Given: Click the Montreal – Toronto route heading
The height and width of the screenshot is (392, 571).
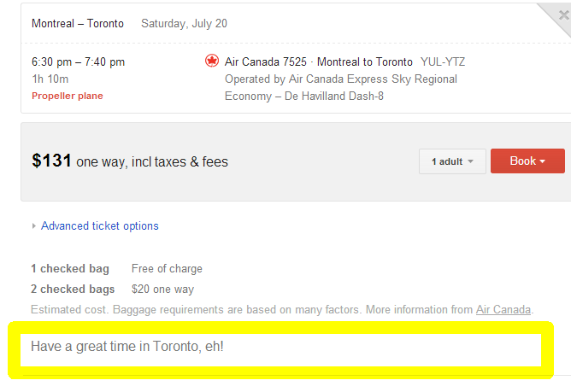Looking at the screenshot, I should pyautogui.click(x=78, y=24).
